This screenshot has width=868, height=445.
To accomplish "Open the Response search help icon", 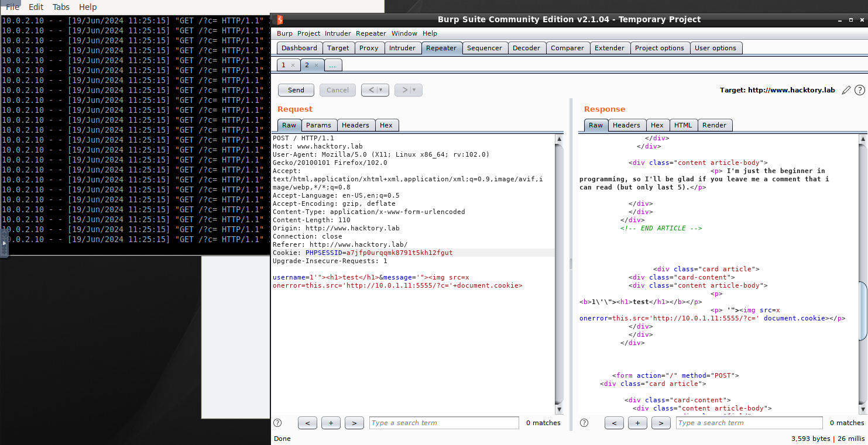I will pos(584,423).
